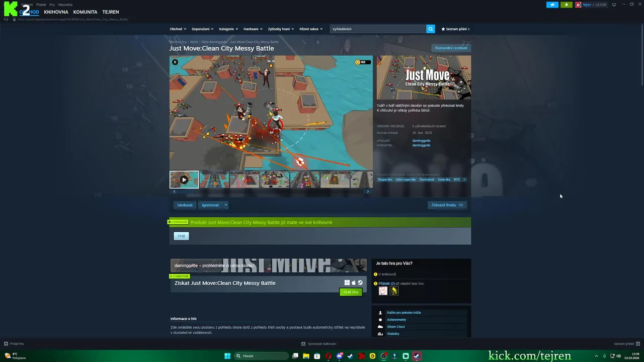Screen dimensions: 644x362
Task: Click the plus tag button
Action: click(x=464, y=179)
